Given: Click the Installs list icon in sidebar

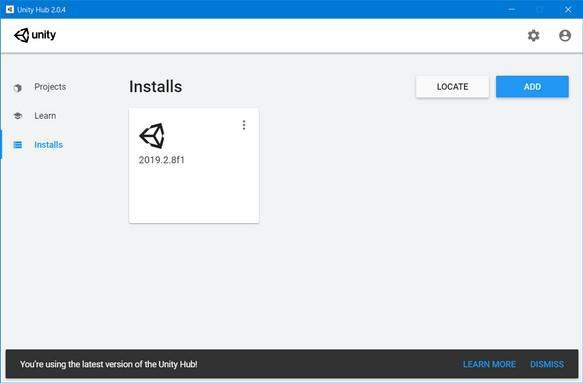Looking at the screenshot, I should [17, 145].
